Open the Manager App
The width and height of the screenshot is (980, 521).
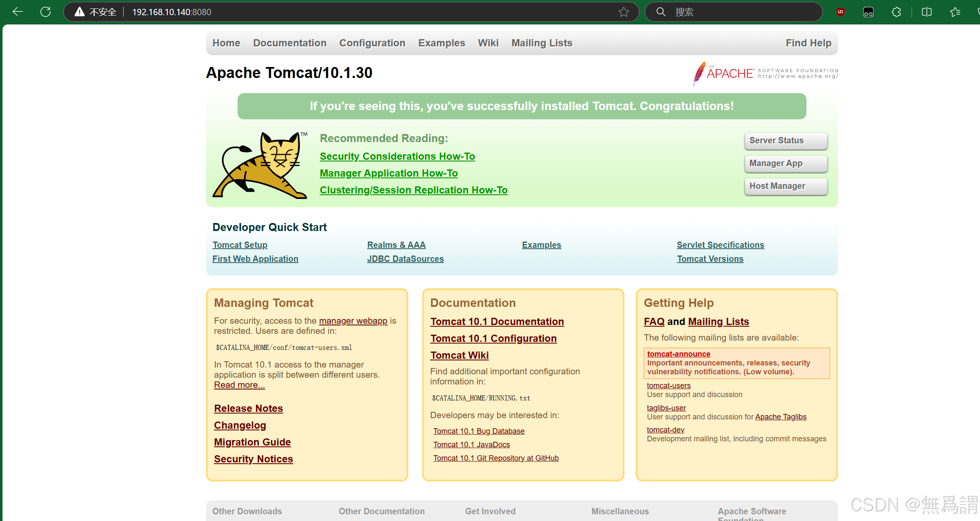[x=785, y=163]
